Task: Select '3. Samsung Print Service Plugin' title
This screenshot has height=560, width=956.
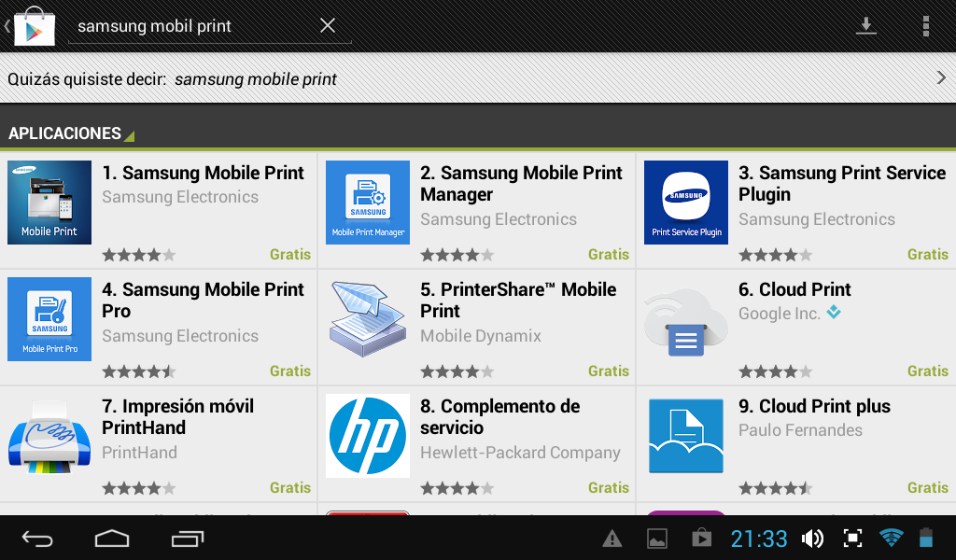Action: 842,184
